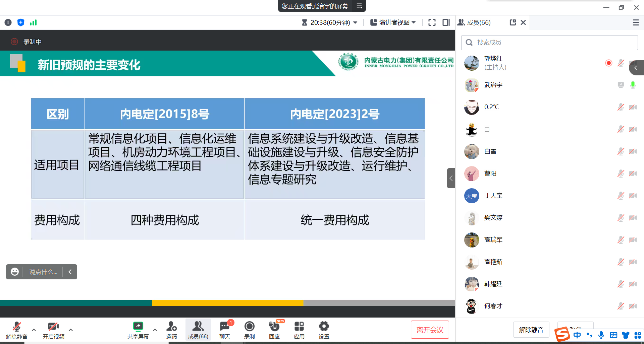Image resolution: width=644 pixels, height=344 pixels.
Task: Click the Record toolbar button
Action: [x=250, y=330]
